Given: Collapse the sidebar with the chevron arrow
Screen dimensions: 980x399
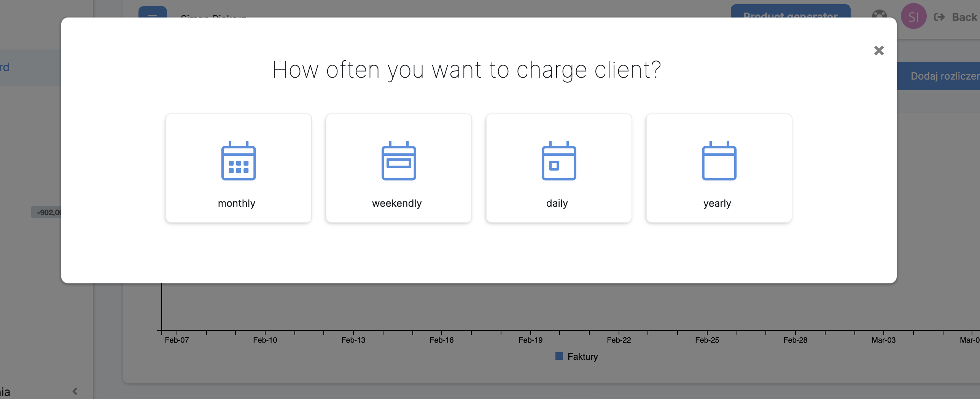Looking at the screenshot, I should coord(75,391).
